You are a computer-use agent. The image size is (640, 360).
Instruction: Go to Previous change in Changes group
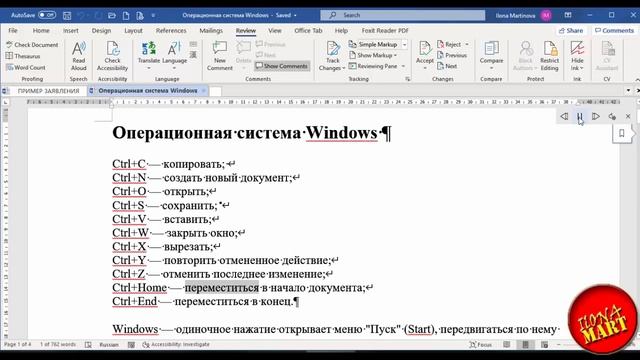452,55
